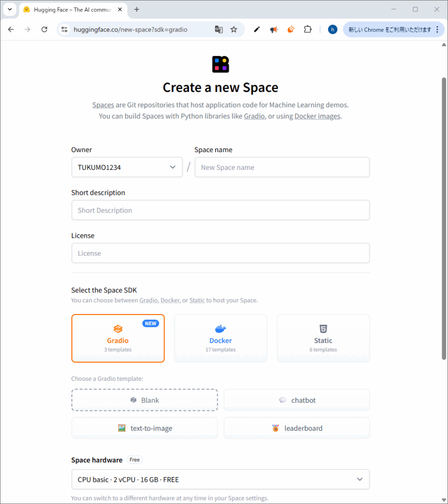Select the Gradio SDK option
The width and height of the screenshot is (448, 504).
(118, 338)
